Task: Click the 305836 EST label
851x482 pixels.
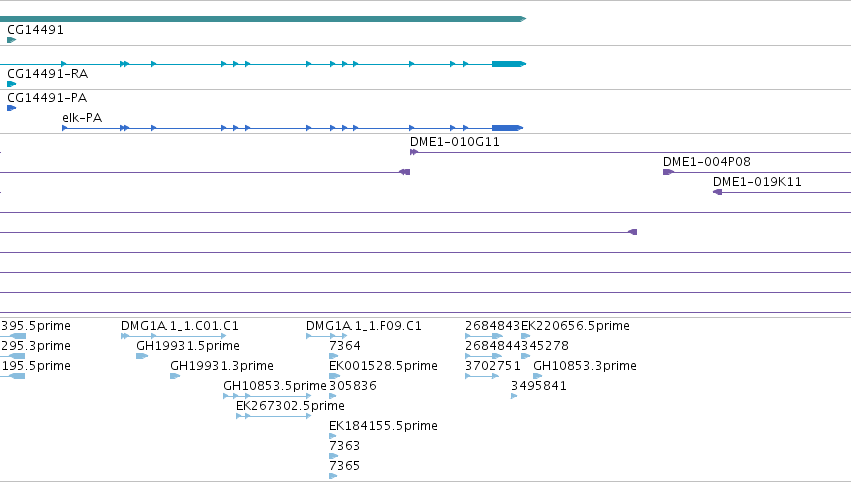Action: click(x=353, y=386)
